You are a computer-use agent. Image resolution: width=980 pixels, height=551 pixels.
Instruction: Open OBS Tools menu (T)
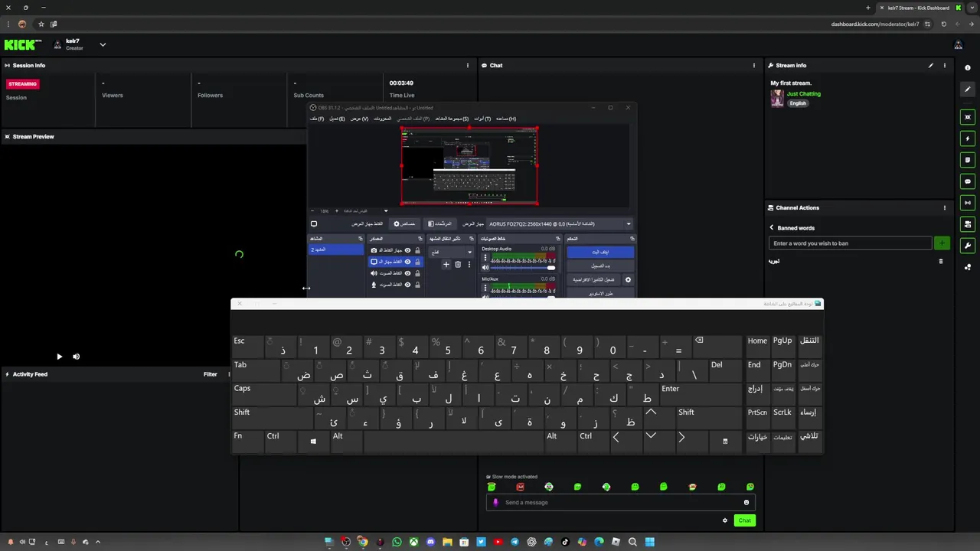point(482,119)
